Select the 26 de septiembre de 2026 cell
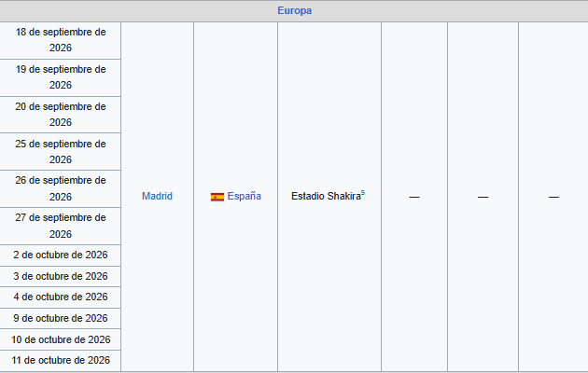This screenshot has width=588, height=373. (61, 188)
